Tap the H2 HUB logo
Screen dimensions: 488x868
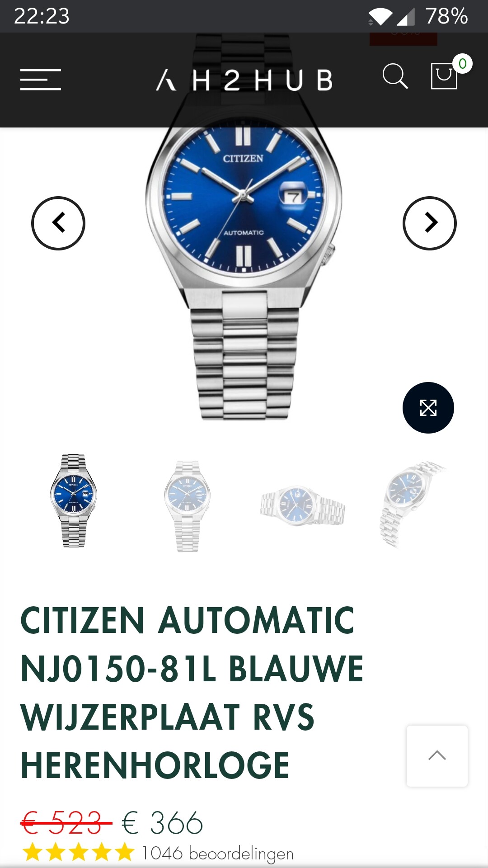pyautogui.click(x=244, y=80)
